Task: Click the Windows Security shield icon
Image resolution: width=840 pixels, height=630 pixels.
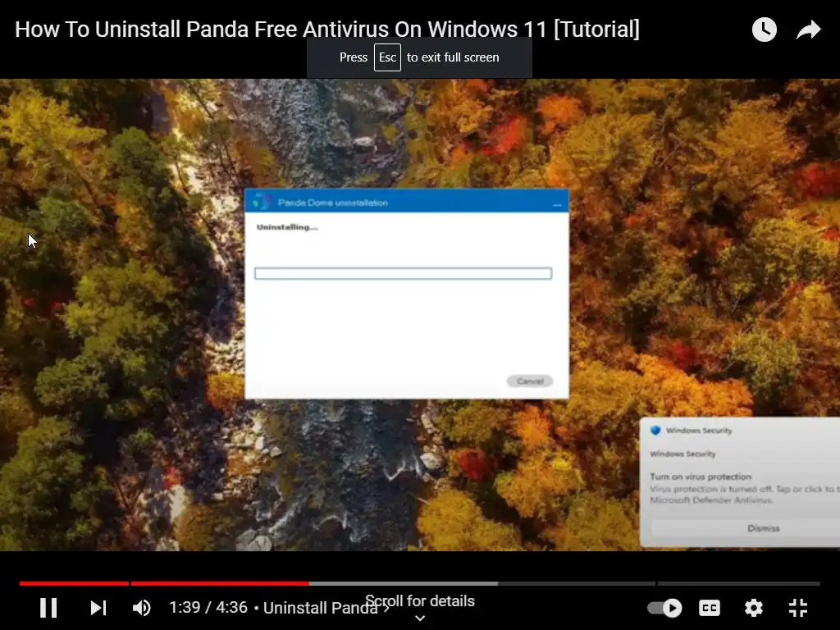Action: [655, 430]
